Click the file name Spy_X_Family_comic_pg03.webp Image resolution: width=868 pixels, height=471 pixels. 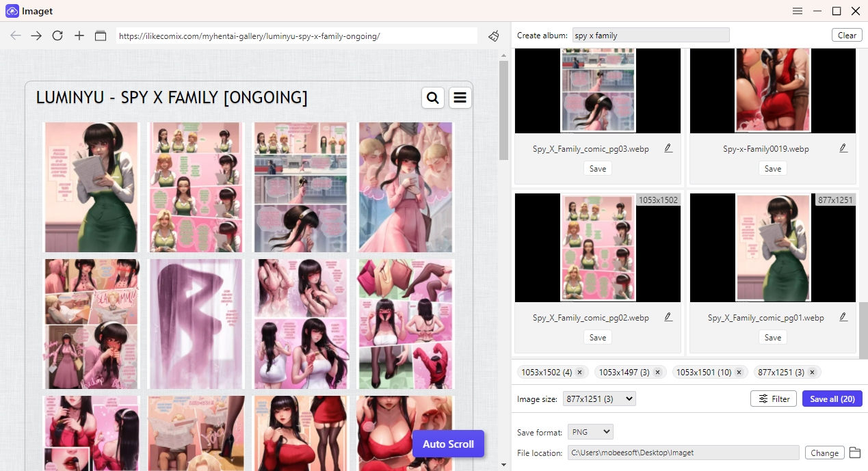tap(591, 149)
